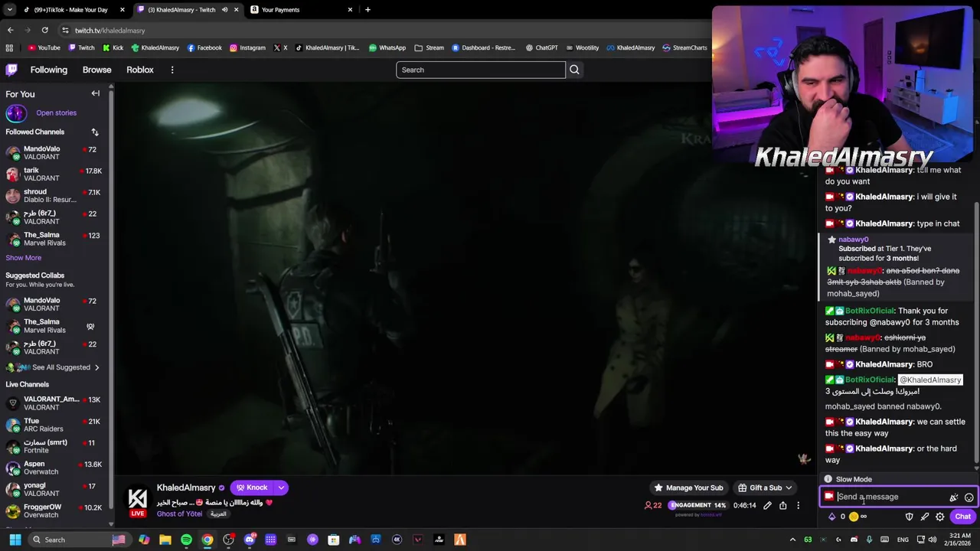This screenshot has height=551, width=980.
Task: Open the YouTube bookmark
Action: (44, 47)
